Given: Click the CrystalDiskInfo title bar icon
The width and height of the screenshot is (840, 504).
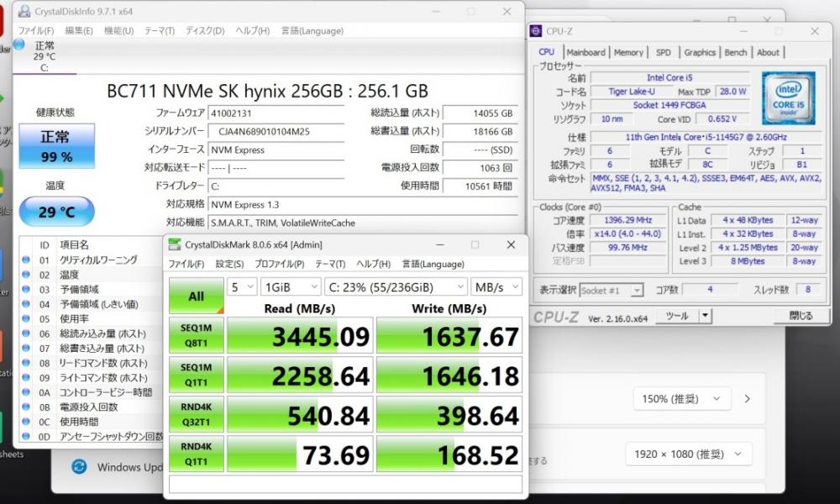Looking at the screenshot, I should (24, 11).
